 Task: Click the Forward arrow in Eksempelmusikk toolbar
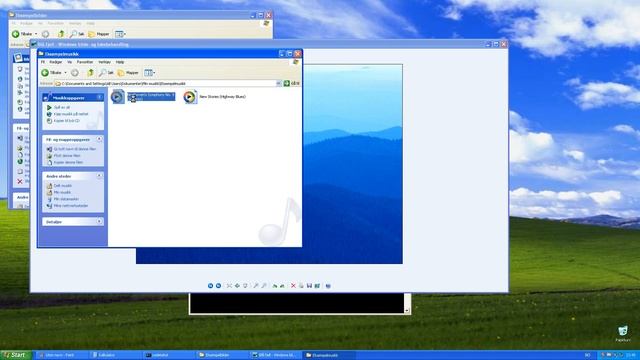[75, 73]
